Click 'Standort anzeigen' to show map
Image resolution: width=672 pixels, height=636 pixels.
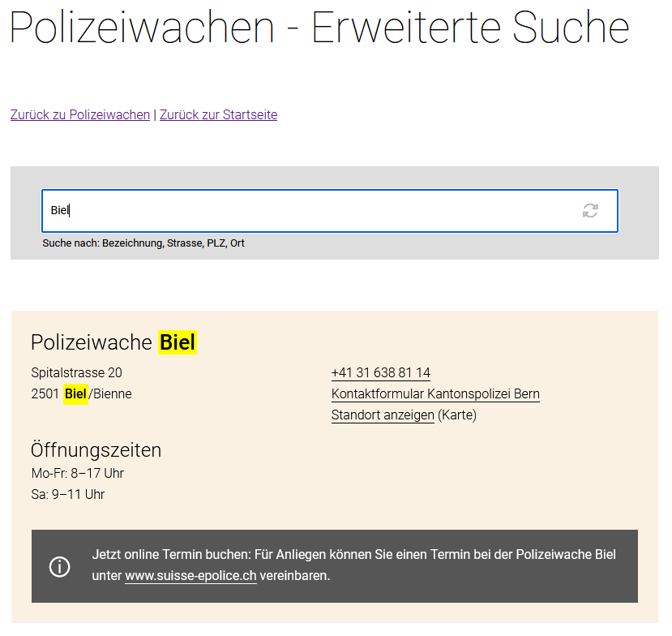[383, 415]
